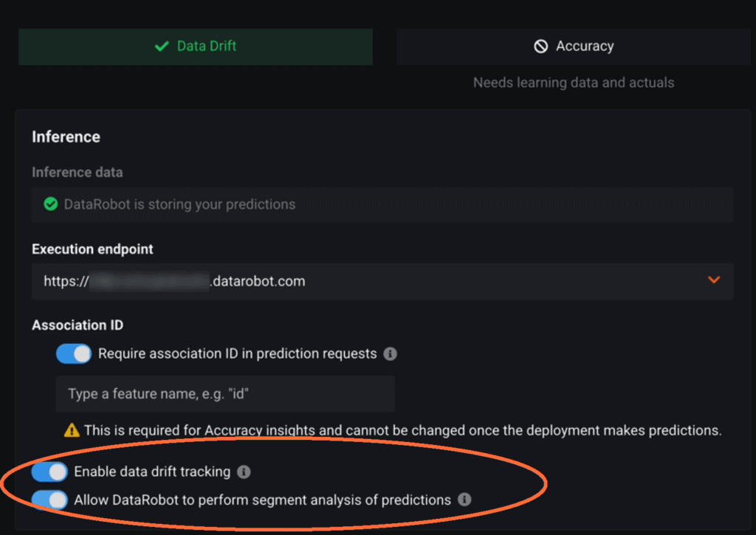This screenshot has width=756, height=535.
Task: Click 'Needs learning data and actuals' text
Action: 573,83
